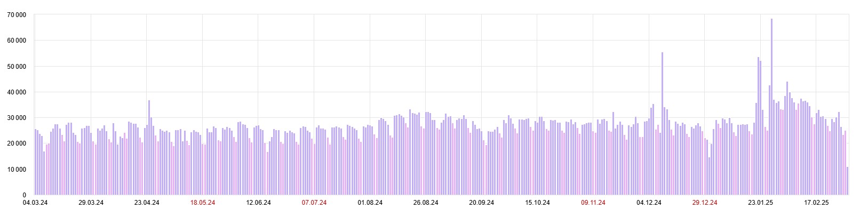Click red date label 07.07.24
Screen dimensions: 868x216
pyautogui.click(x=314, y=203)
